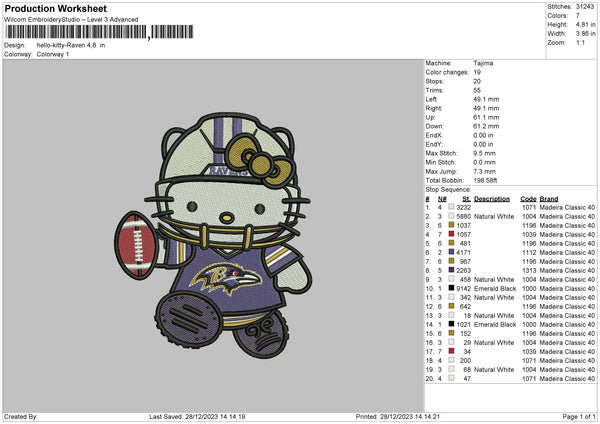Click the red swatch beside stitch count 1057

pyautogui.click(x=452, y=234)
